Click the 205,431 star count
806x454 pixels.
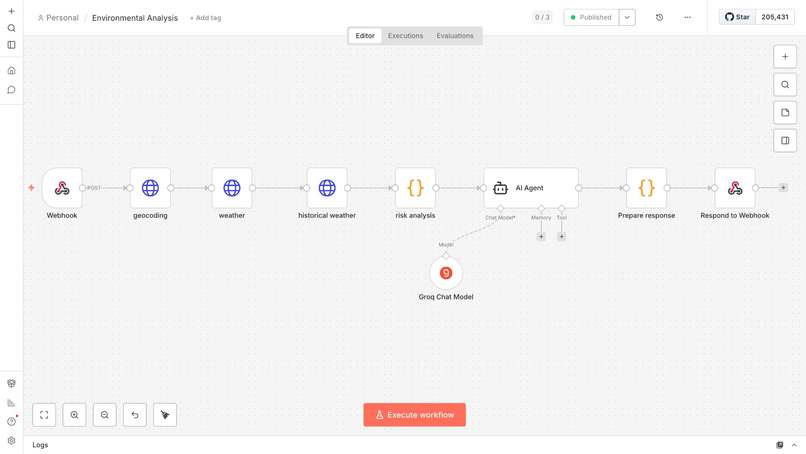click(x=775, y=17)
